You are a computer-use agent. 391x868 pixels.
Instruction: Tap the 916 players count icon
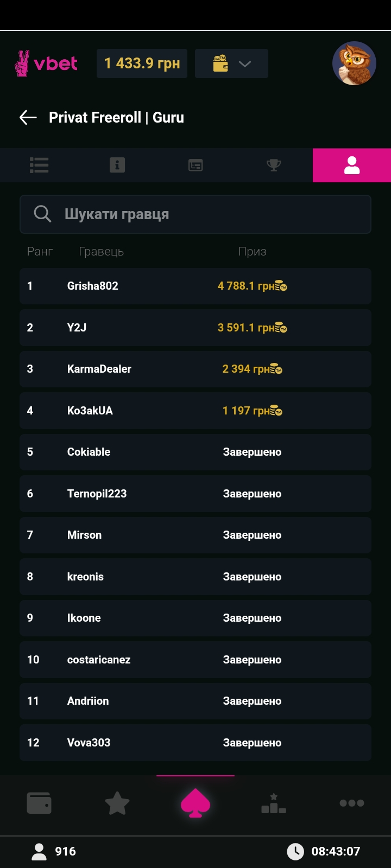[39, 851]
